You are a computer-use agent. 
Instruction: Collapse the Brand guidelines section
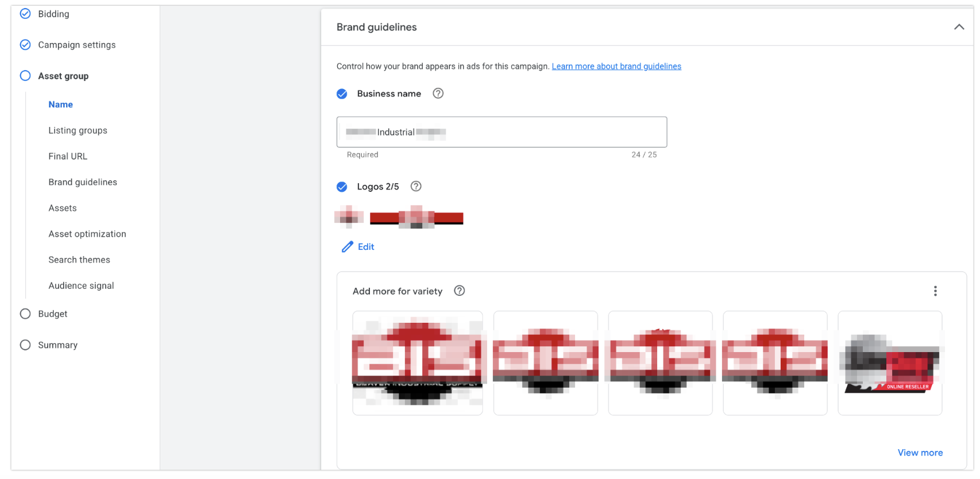pos(959,27)
